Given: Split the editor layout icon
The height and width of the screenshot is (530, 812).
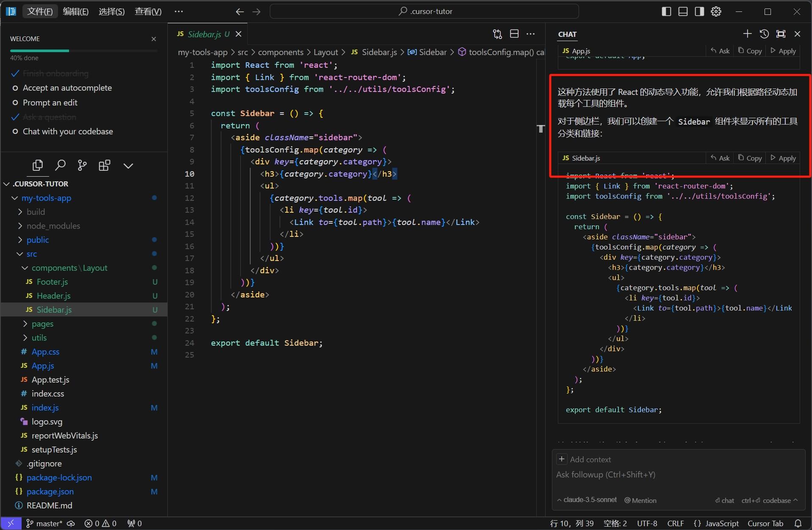Looking at the screenshot, I should click(514, 34).
